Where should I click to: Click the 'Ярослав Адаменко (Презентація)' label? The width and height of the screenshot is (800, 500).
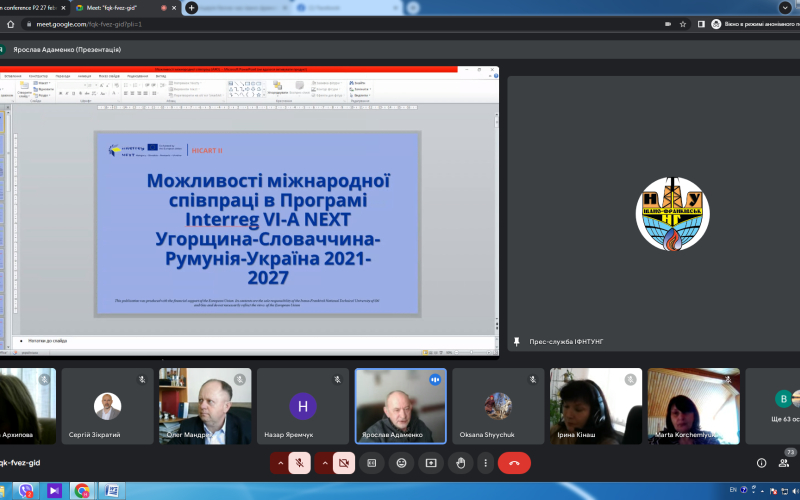pyautogui.click(x=67, y=49)
